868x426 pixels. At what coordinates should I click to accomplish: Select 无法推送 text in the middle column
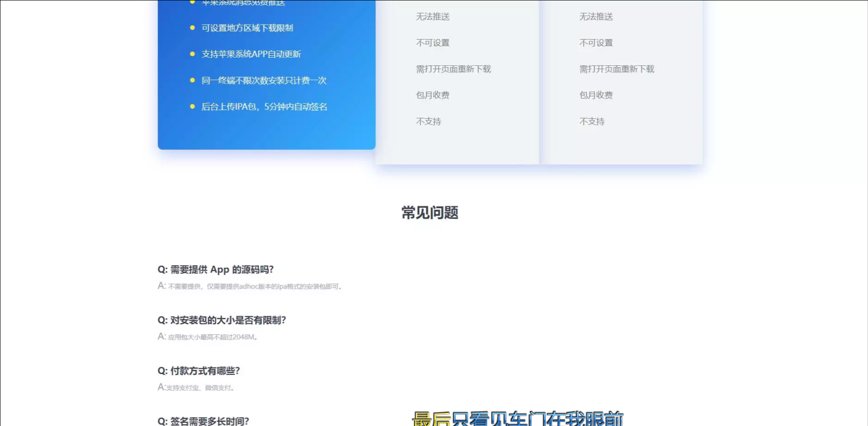[432, 17]
